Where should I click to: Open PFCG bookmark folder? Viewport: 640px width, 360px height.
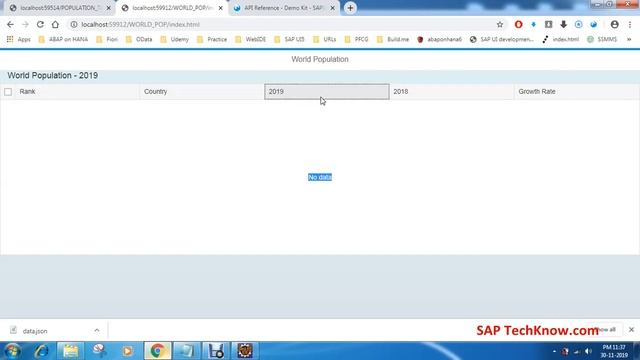tap(356, 39)
